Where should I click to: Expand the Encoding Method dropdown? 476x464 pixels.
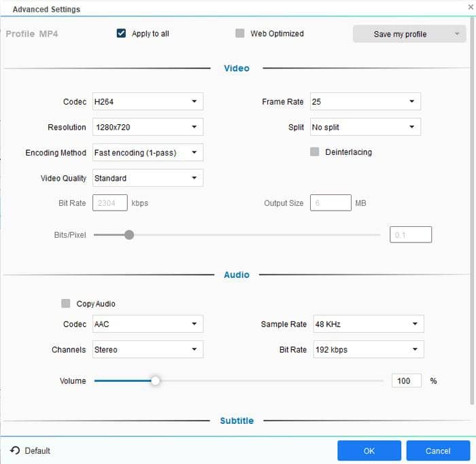click(x=147, y=153)
